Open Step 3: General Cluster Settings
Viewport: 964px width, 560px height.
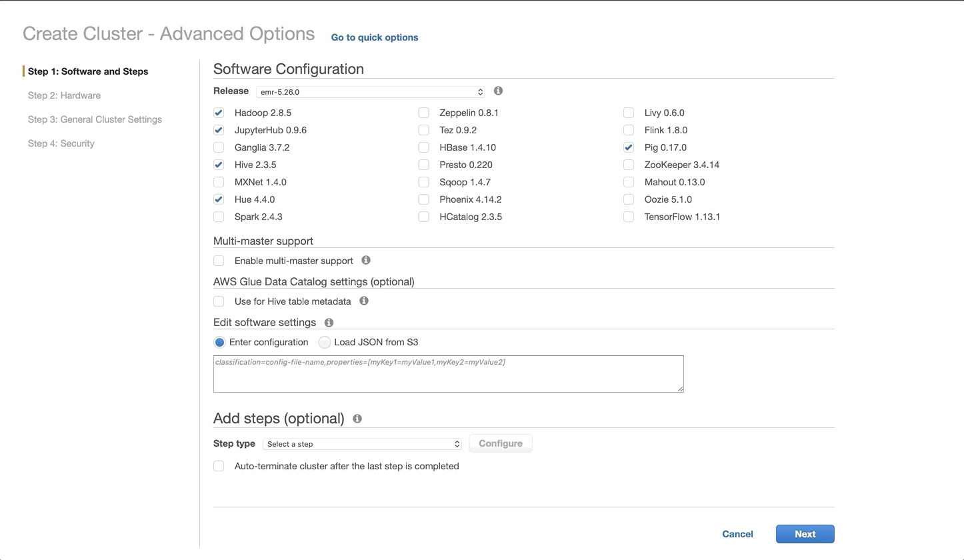95,119
